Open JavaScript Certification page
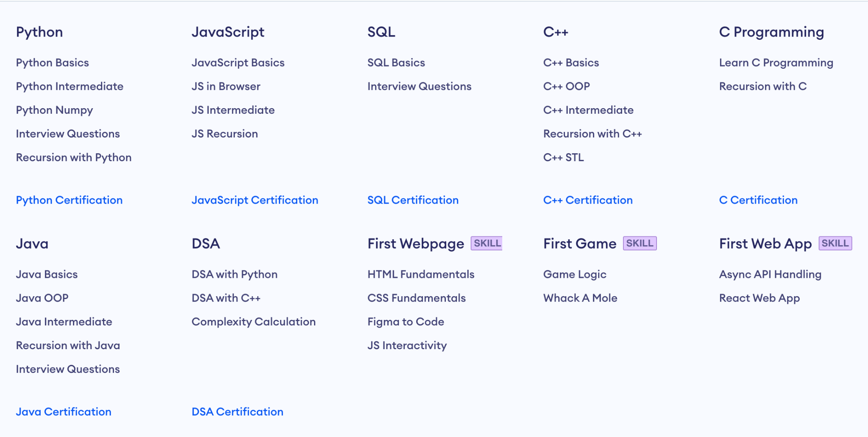This screenshot has width=868, height=437. click(255, 200)
